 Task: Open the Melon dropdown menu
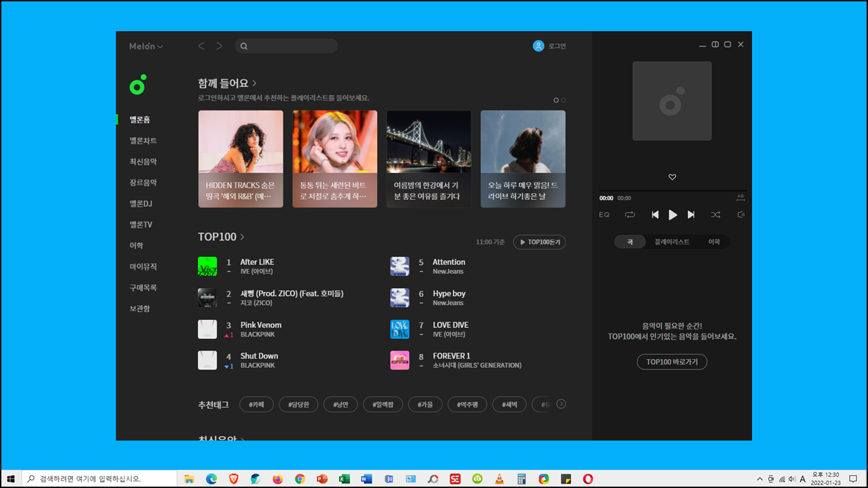(146, 46)
